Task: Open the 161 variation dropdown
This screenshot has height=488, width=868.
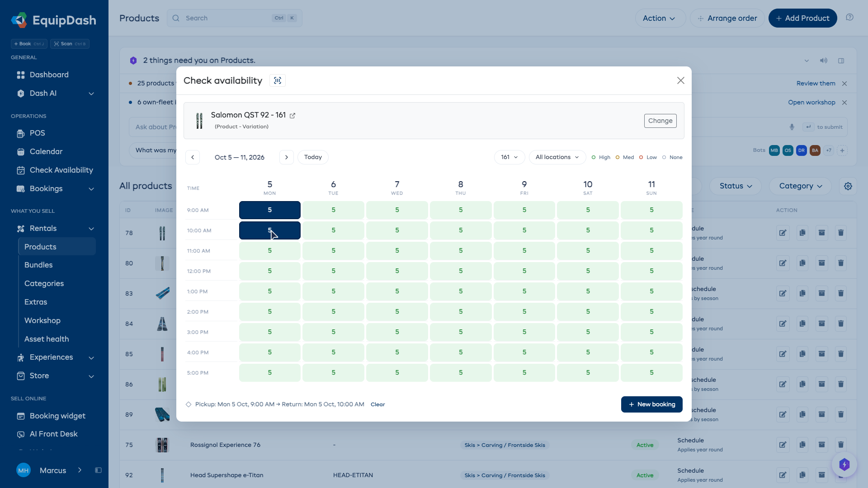Action: point(509,157)
